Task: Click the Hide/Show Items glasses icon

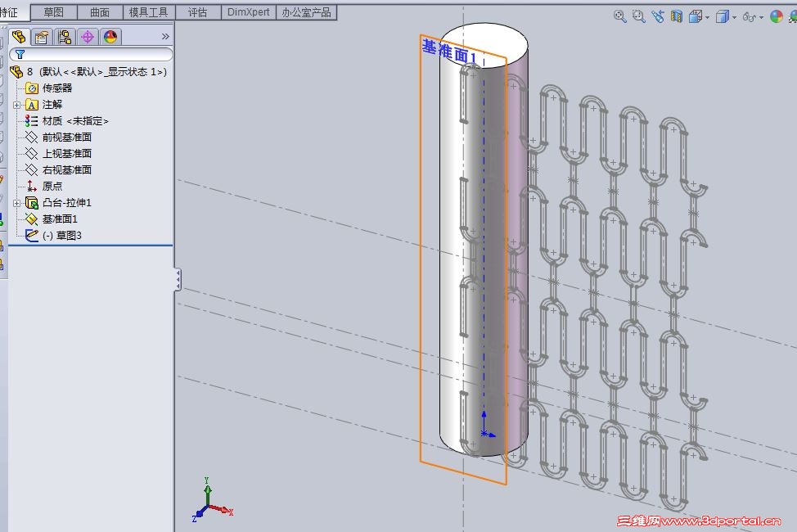Action: (x=750, y=17)
